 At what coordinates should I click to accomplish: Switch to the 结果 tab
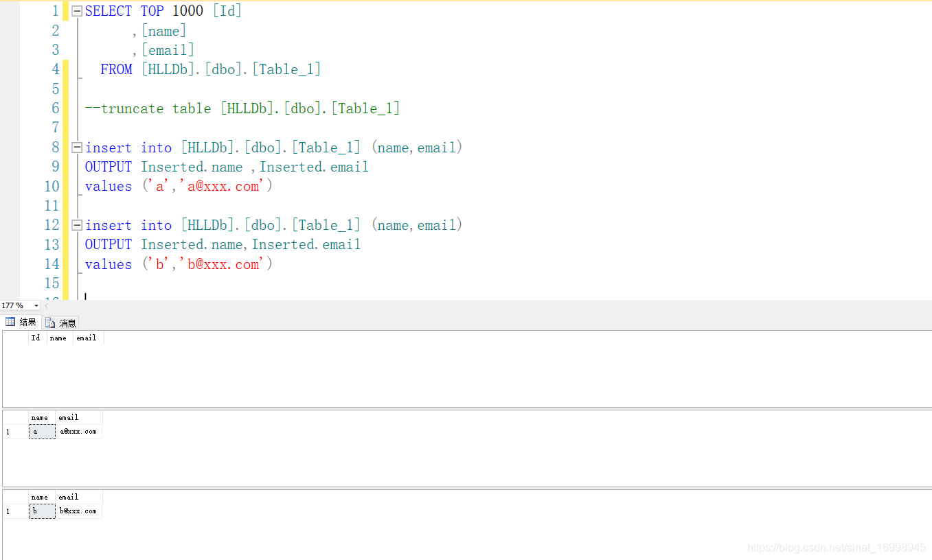point(21,322)
